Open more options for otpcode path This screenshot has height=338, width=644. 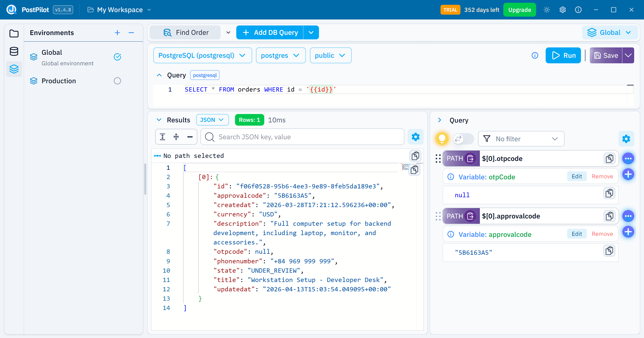coord(628,159)
